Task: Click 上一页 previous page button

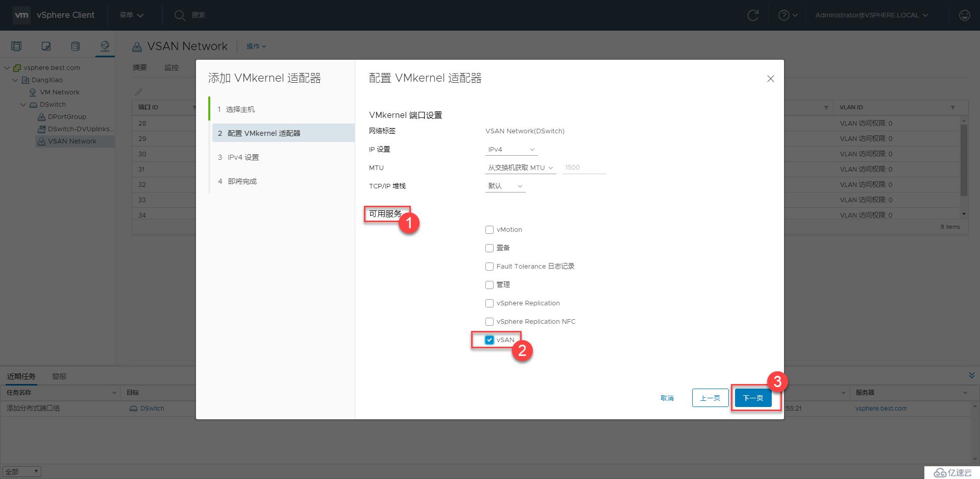Action: click(710, 398)
